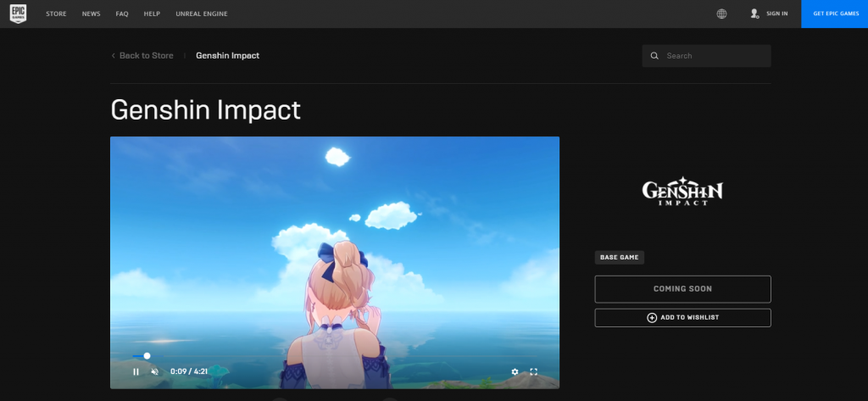Open the STORE menu item
The height and width of the screenshot is (401, 868).
[56, 14]
